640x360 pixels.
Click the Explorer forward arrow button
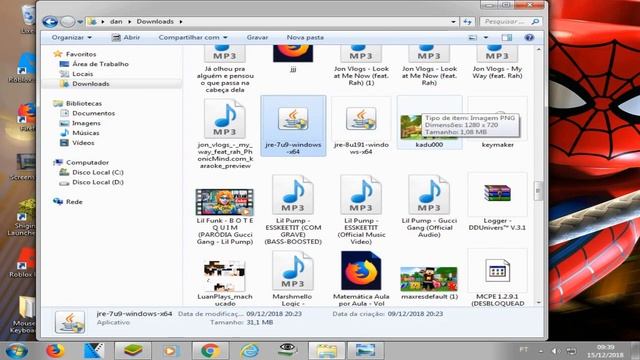tap(68, 21)
